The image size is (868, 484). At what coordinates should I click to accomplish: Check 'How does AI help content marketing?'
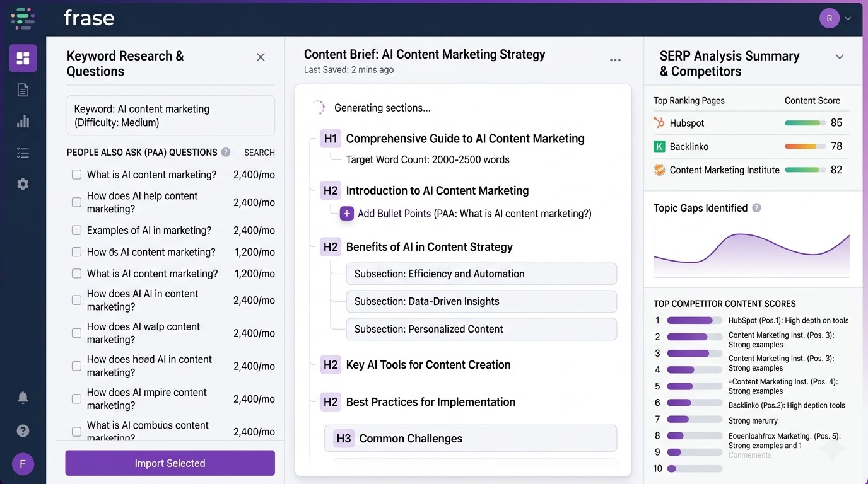[76, 202]
